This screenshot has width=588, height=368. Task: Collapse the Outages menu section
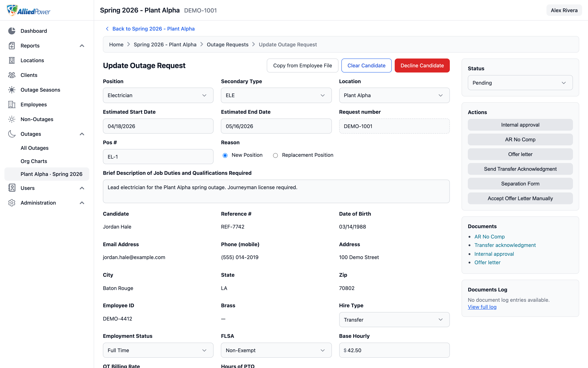(82, 134)
